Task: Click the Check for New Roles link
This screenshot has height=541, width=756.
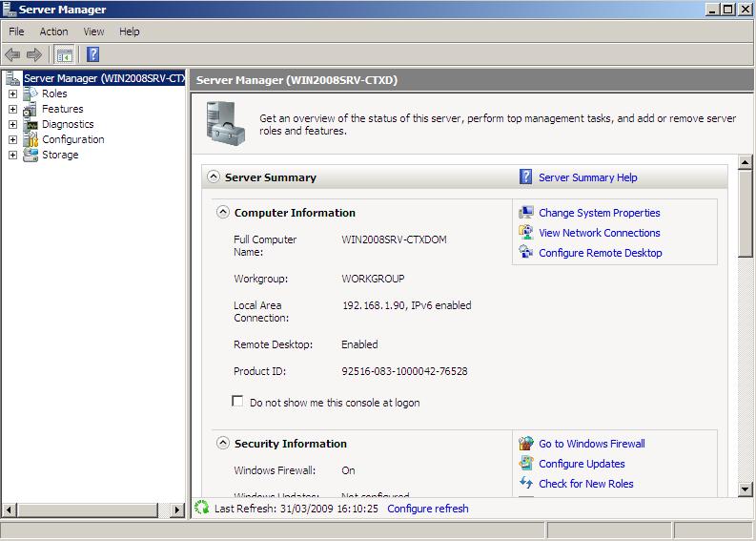Action: [x=585, y=484]
